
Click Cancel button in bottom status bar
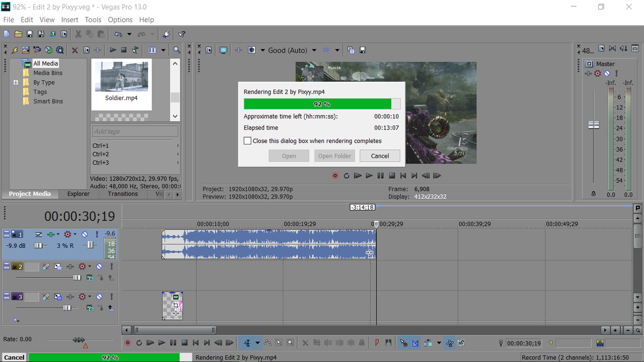coord(14,357)
